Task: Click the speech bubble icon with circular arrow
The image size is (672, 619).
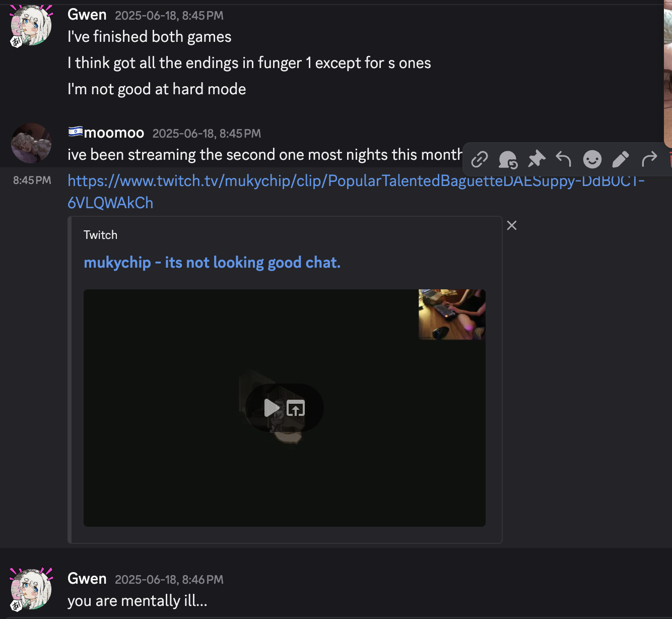Action: click(x=508, y=160)
